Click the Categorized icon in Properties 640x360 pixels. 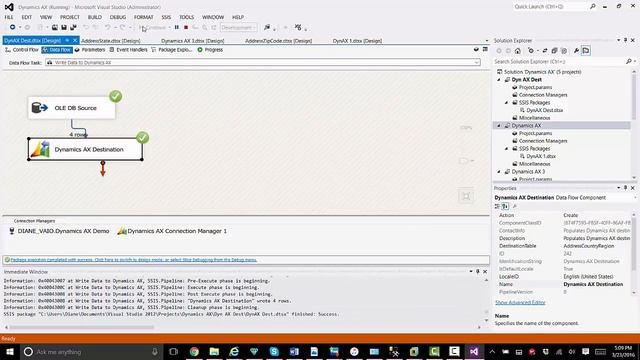click(497, 207)
